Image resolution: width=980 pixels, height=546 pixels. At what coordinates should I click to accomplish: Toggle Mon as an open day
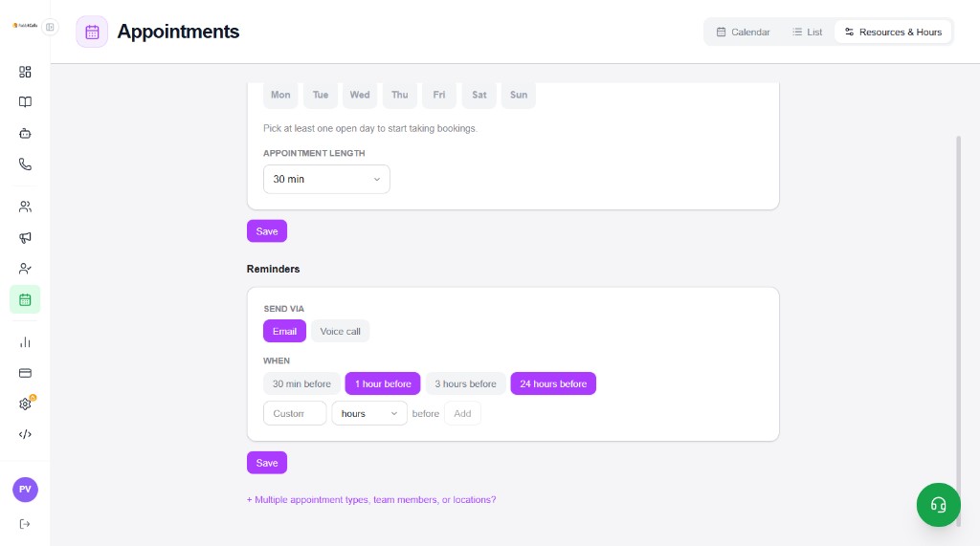(280, 95)
